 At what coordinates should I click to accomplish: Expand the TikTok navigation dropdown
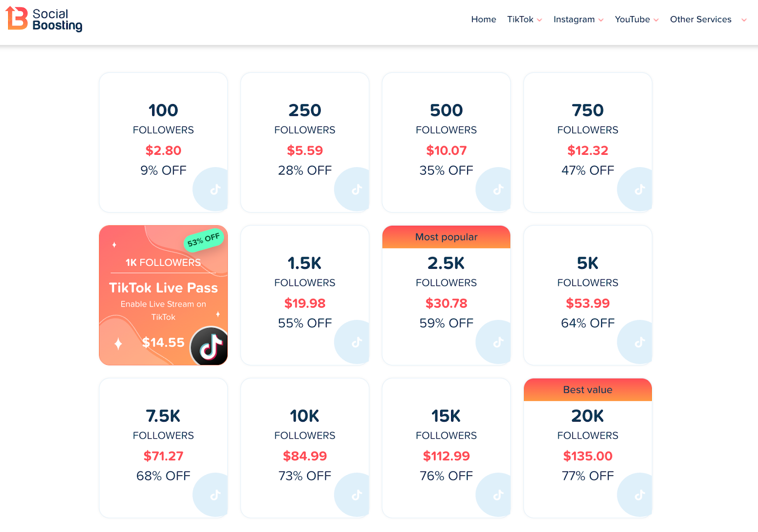point(524,19)
